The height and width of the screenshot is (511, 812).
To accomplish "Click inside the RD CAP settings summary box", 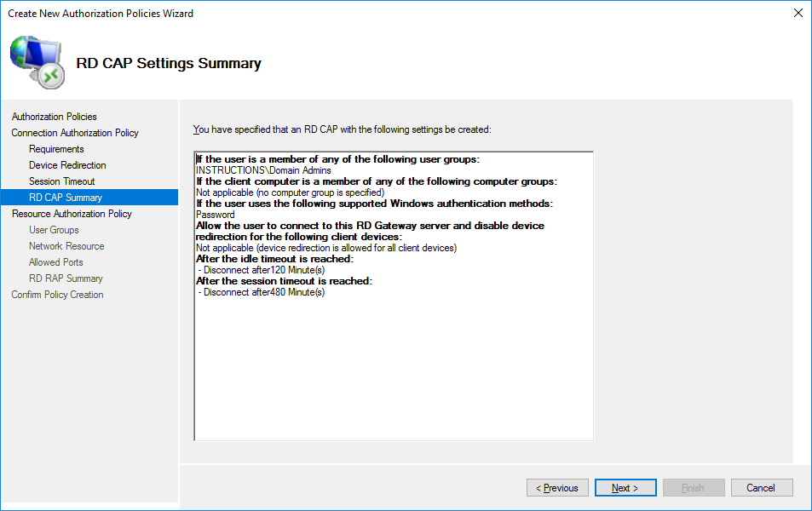I will 393,366.
